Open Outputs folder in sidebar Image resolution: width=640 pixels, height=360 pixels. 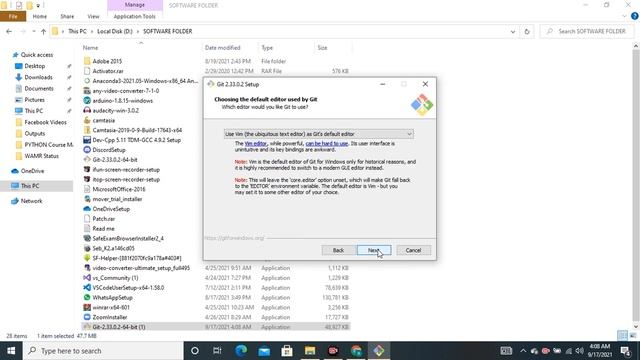(34, 133)
